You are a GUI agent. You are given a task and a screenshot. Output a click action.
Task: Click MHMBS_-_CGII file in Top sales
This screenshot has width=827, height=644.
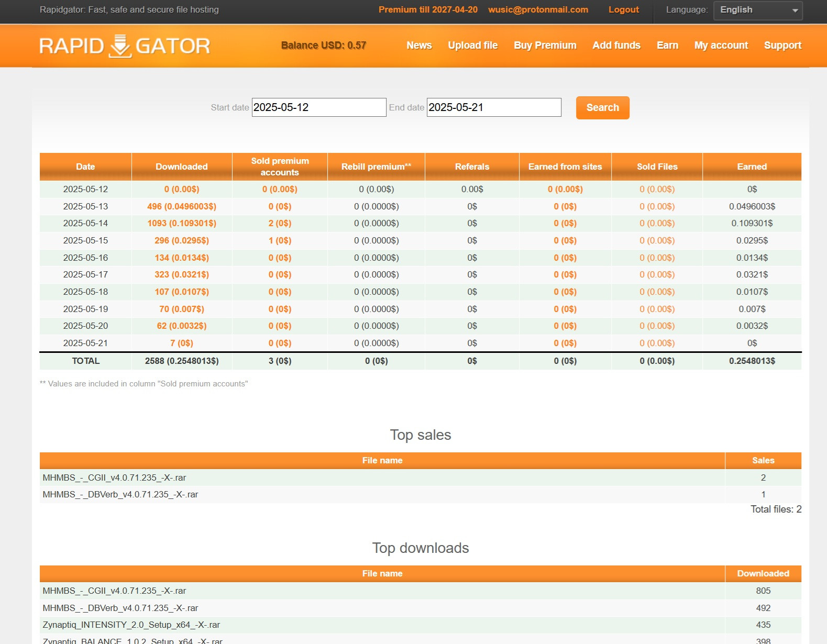click(x=114, y=478)
